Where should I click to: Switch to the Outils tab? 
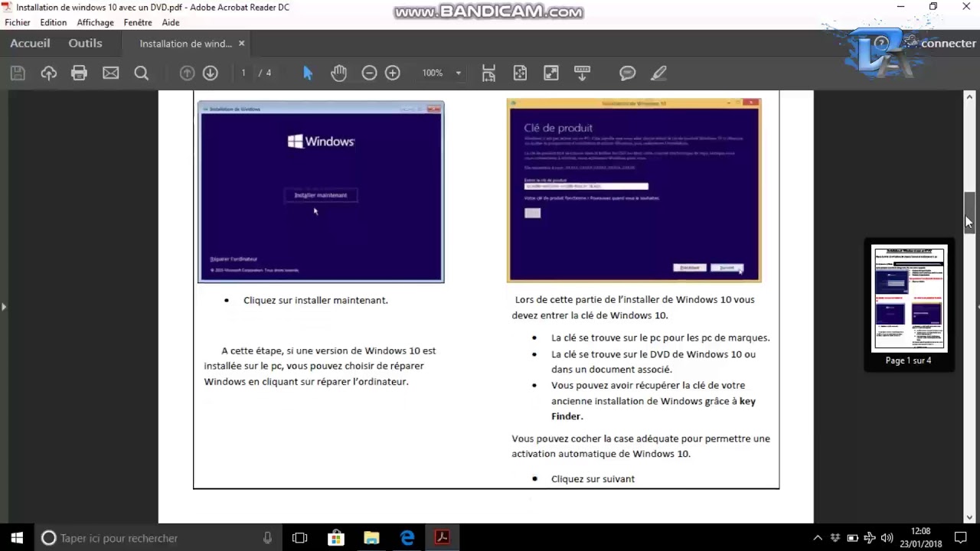click(85, 44)
